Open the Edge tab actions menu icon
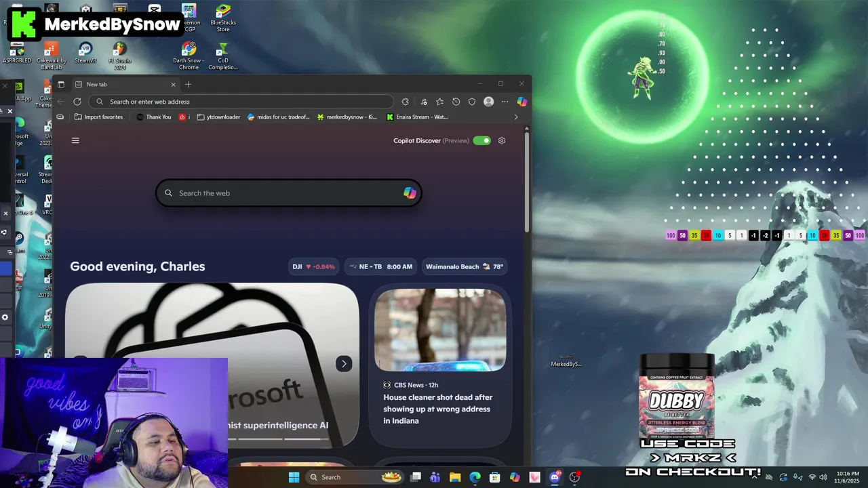Image resolution: width=868 pixels, height=488 pixels. 61,84
